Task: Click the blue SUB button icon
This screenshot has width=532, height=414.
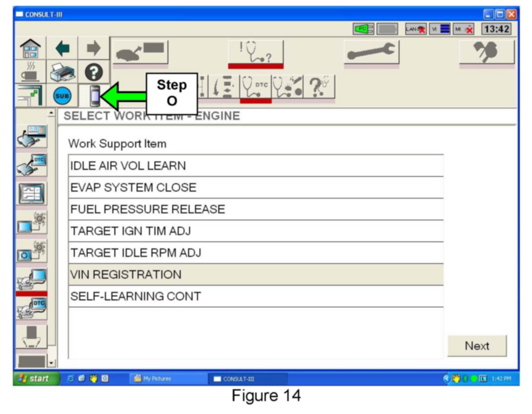Action: point(62,96)
